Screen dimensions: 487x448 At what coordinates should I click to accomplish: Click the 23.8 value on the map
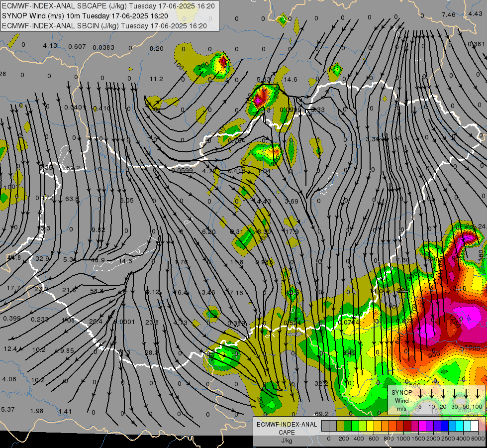tap(152, 323)
